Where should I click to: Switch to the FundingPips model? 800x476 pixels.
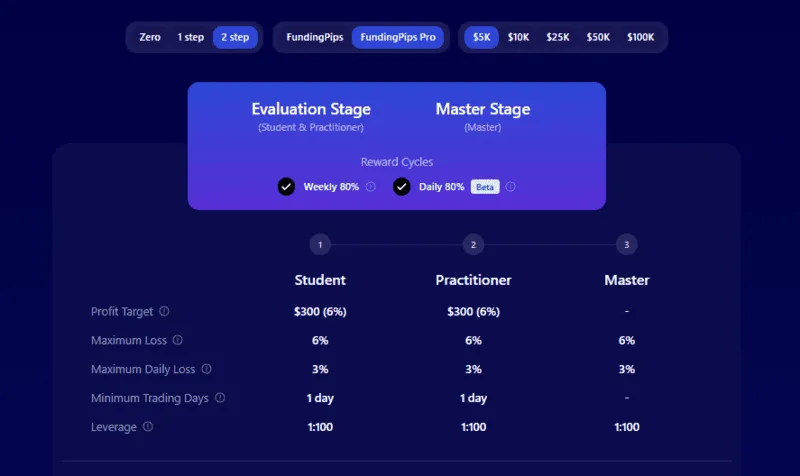pos(315,37)
